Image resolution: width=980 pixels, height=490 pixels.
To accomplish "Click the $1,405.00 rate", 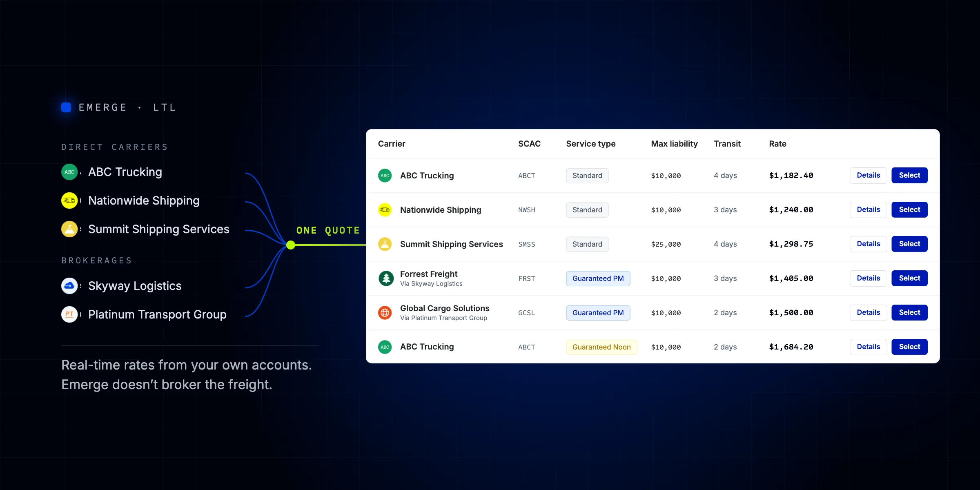I will tap(791, 278).
